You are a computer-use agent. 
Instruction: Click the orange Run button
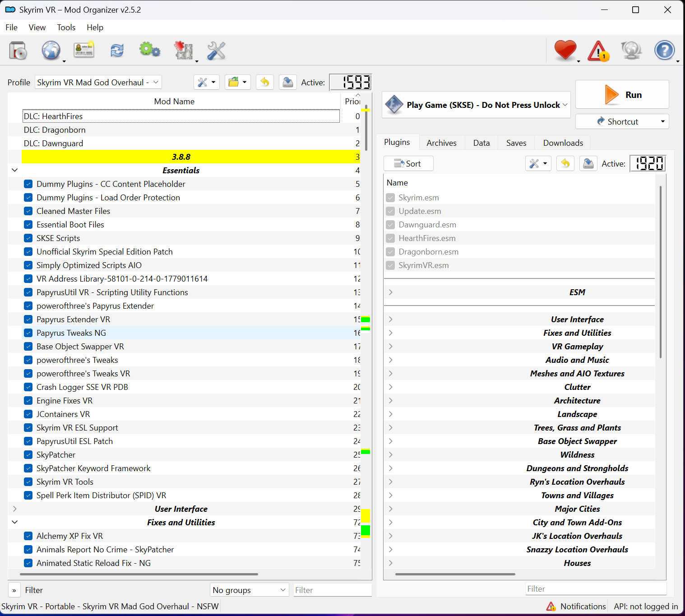point(622,95)
